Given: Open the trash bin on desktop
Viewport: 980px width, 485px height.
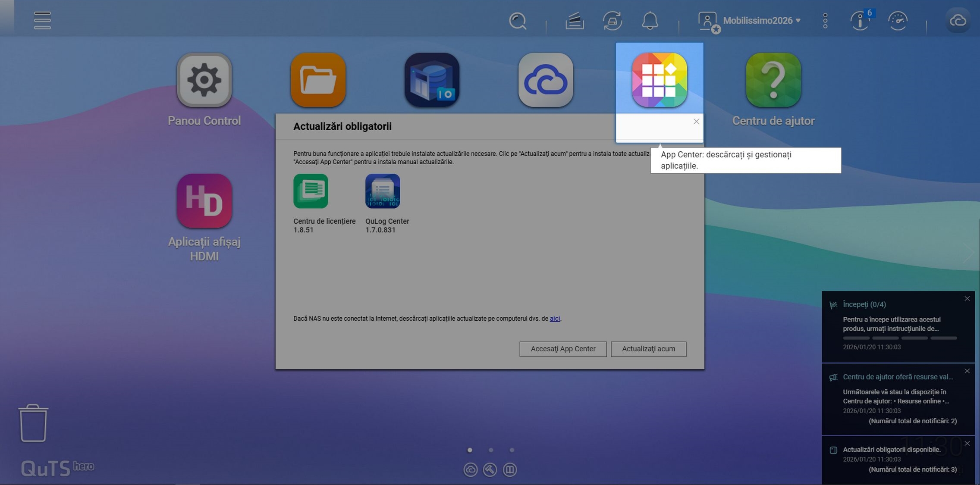Looking at the screenshot, I should click(x=33, y=423).
